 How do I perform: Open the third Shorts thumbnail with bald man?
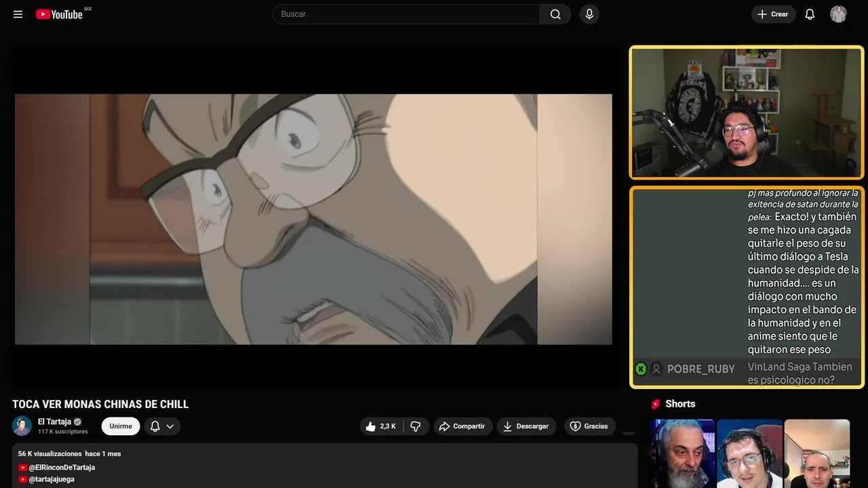point(816,453)
